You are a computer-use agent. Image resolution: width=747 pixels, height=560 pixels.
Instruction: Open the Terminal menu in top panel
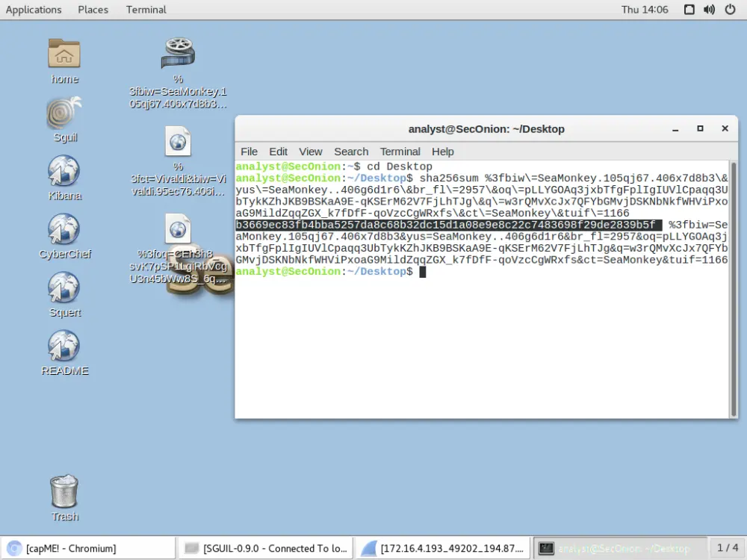click(146, 10)
